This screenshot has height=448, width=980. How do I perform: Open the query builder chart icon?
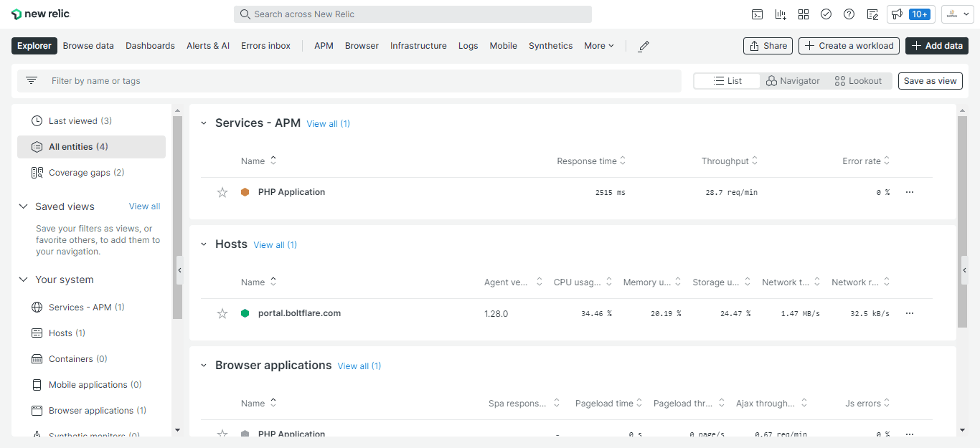click(x=781, y=14)
